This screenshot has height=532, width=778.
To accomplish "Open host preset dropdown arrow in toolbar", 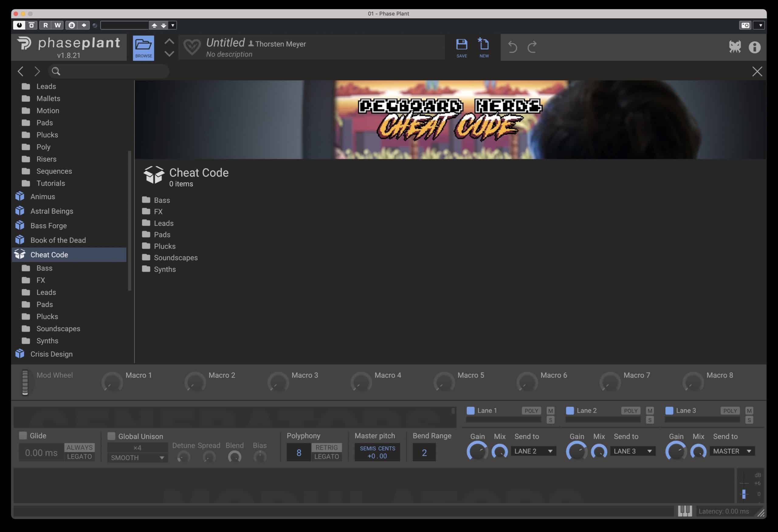I will 173,25.
